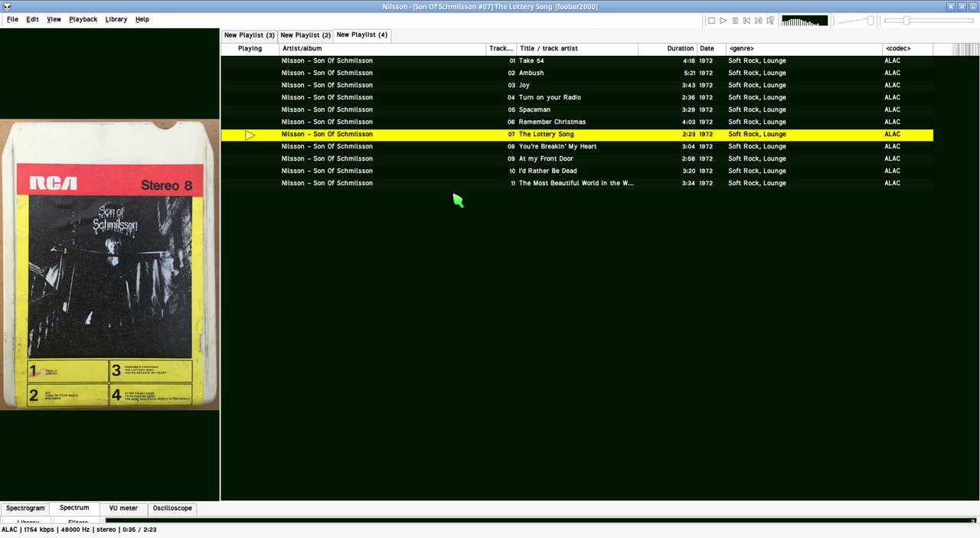Sort by Track number column header
Viewport: 980px width, 538px height.
coord(501,49)
